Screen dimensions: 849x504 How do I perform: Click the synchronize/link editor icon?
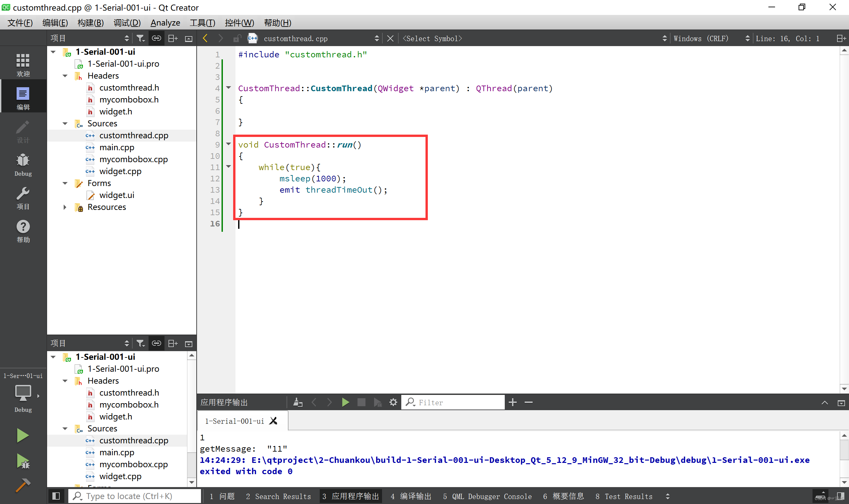156,38
